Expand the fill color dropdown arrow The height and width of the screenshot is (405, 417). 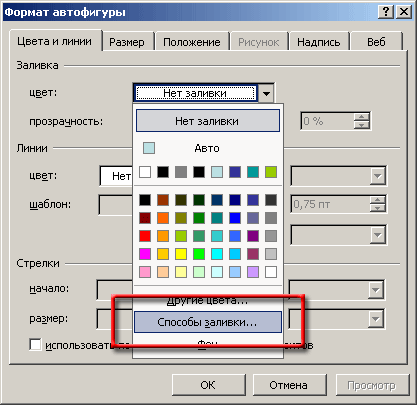266,93
